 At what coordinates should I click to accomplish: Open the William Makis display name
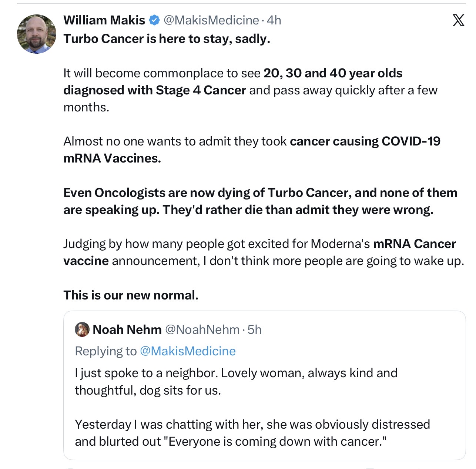point(104,20)
